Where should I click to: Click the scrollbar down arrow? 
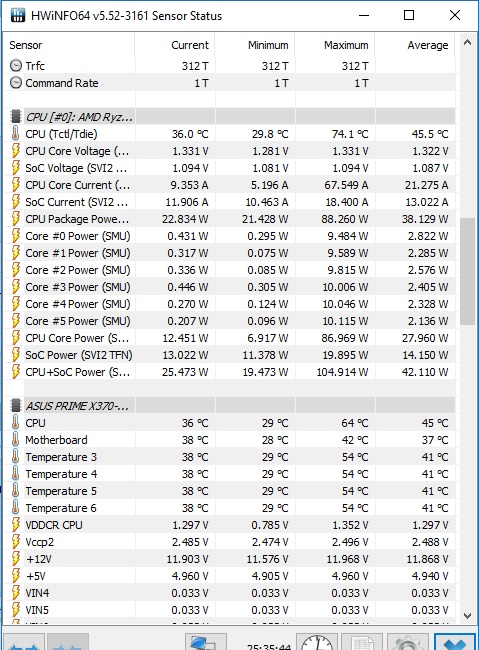click(x=467, y=616)
